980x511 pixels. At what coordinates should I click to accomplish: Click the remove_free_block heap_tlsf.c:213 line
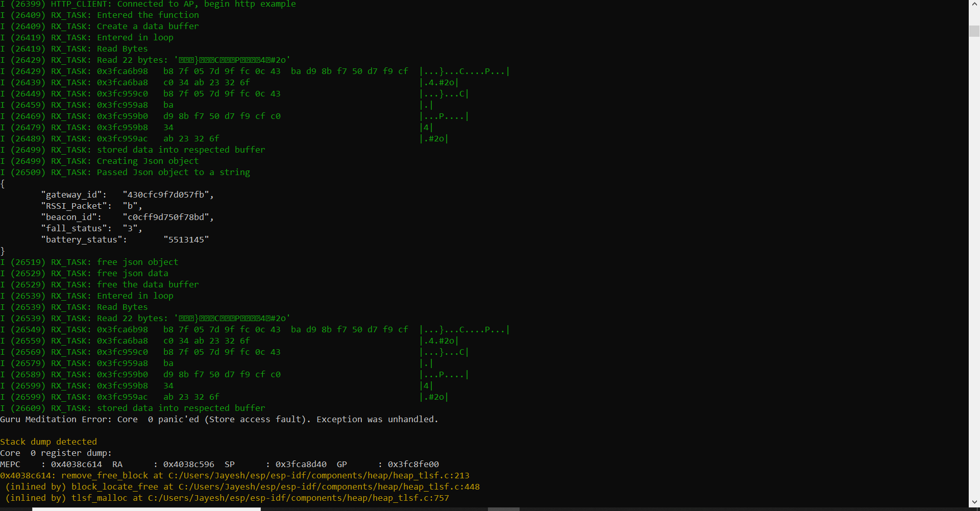click(x=235, y=475)
